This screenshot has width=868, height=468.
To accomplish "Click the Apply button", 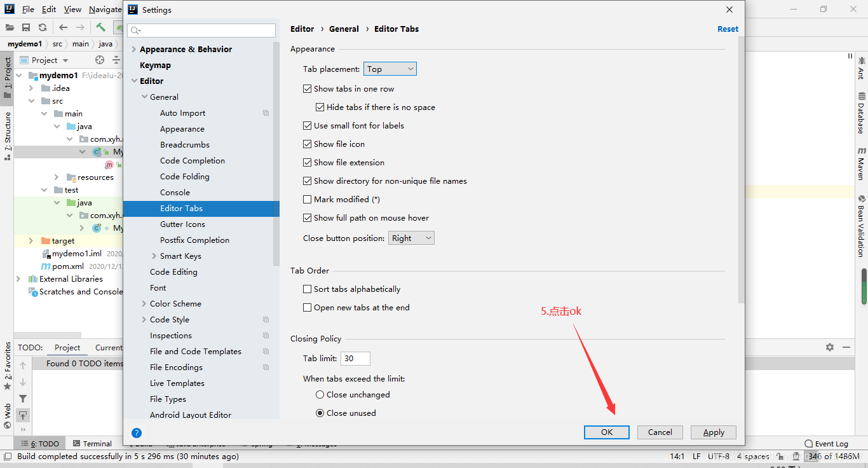I will (x=714, y=432).
